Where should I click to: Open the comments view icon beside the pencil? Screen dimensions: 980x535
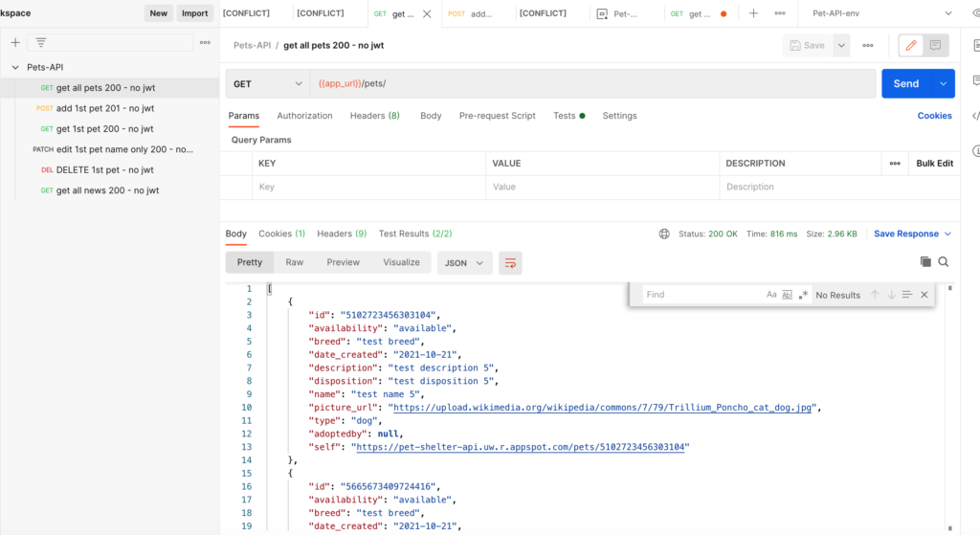coord(935,45)
